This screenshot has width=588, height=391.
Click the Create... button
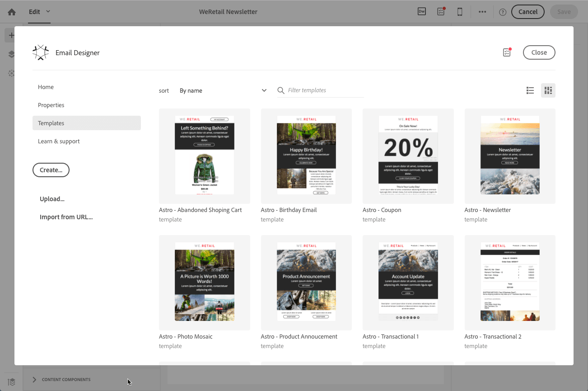point(51,170)
